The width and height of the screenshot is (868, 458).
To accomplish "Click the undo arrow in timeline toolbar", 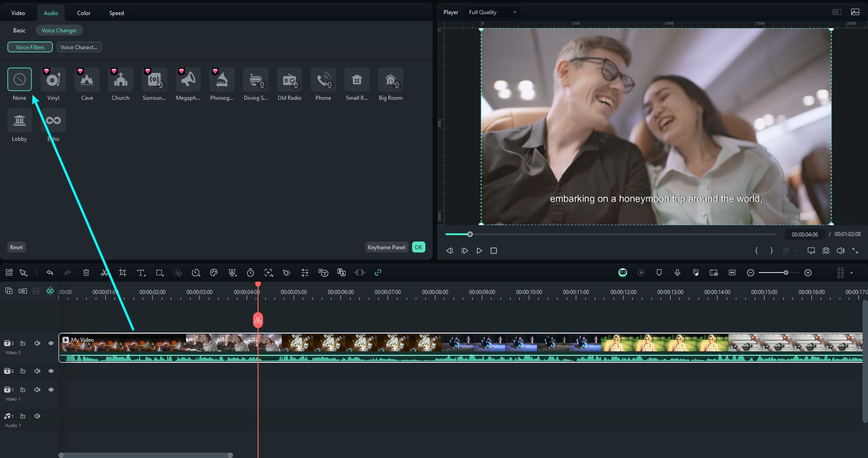I will pyautogui.click(x=50, y=273).
